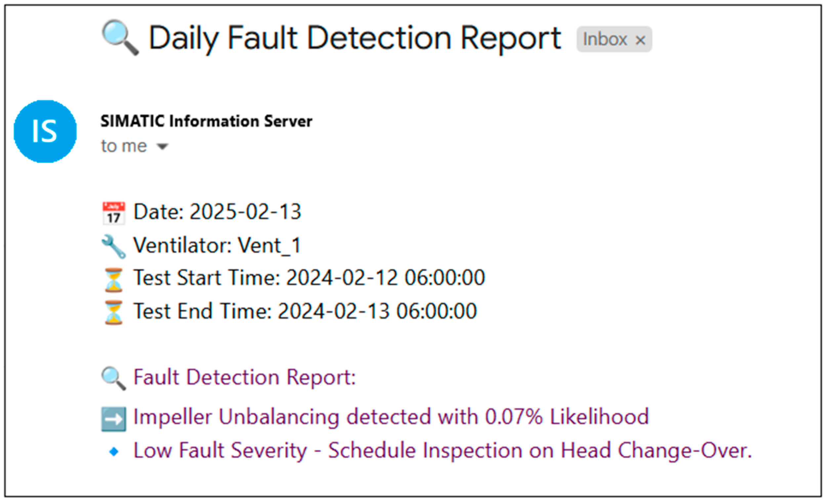
Task: Click the magnifying glass icon beside the email subject
Action: (x=120, y=37)
